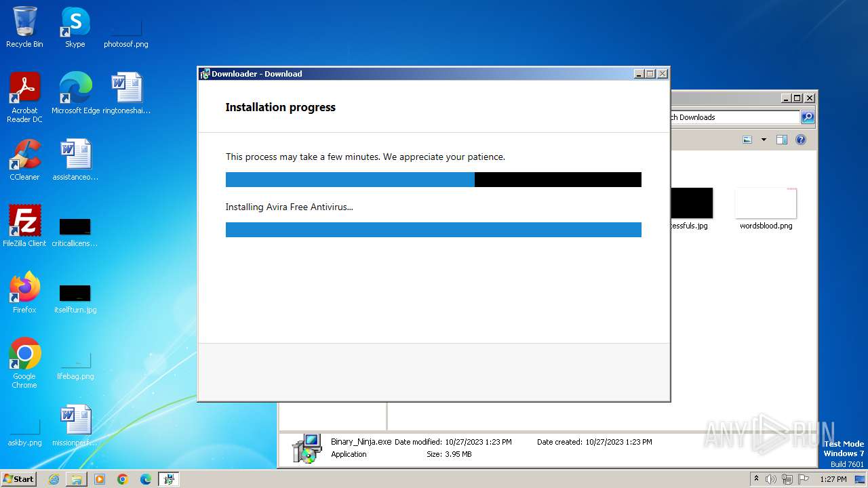
Task: Open the view options dropdown arrow
Action: click(764, 140)
